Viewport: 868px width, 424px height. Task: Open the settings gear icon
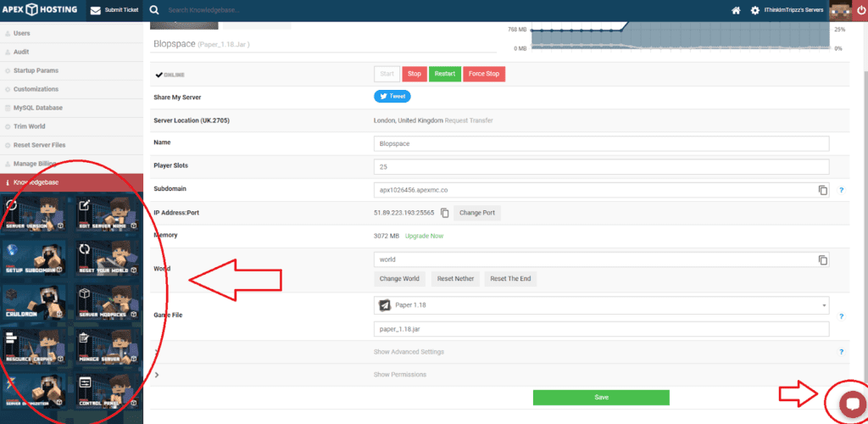pos(754,10)
